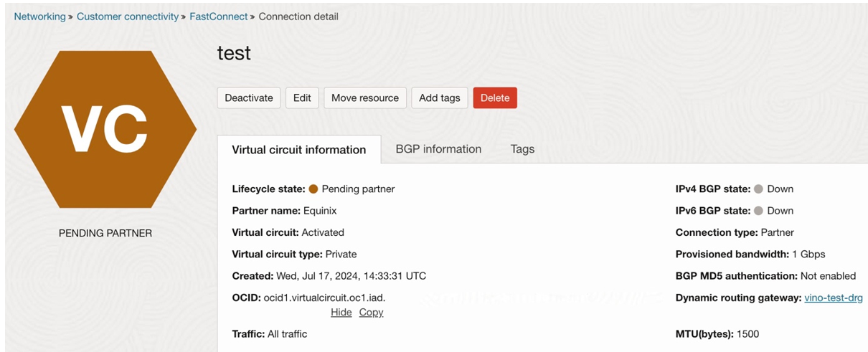Viewport: 868px width, 352px height.
Task: Click the Pending partner lifecycle status dot
Action: pyautogui.click(x=313, y=189)
